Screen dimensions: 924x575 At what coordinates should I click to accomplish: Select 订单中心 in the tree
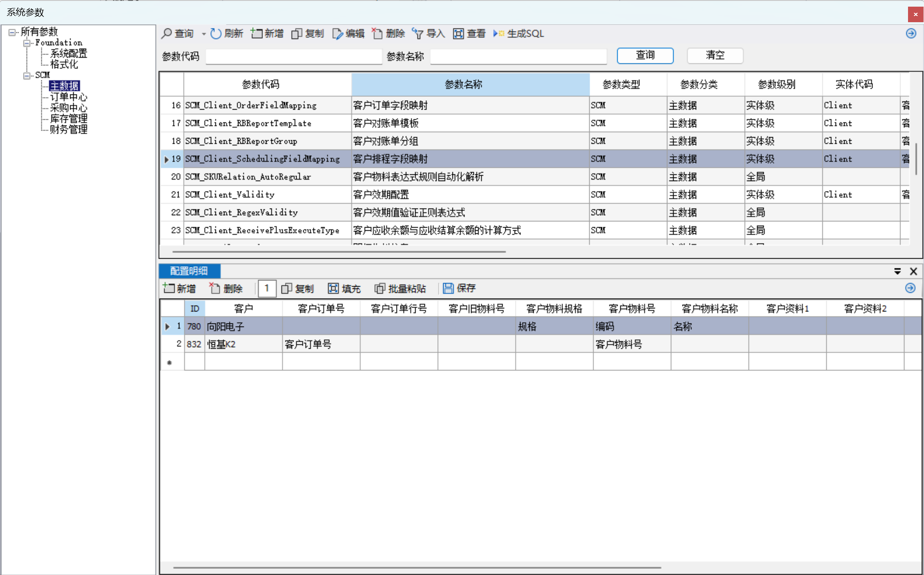pos(68,97)
